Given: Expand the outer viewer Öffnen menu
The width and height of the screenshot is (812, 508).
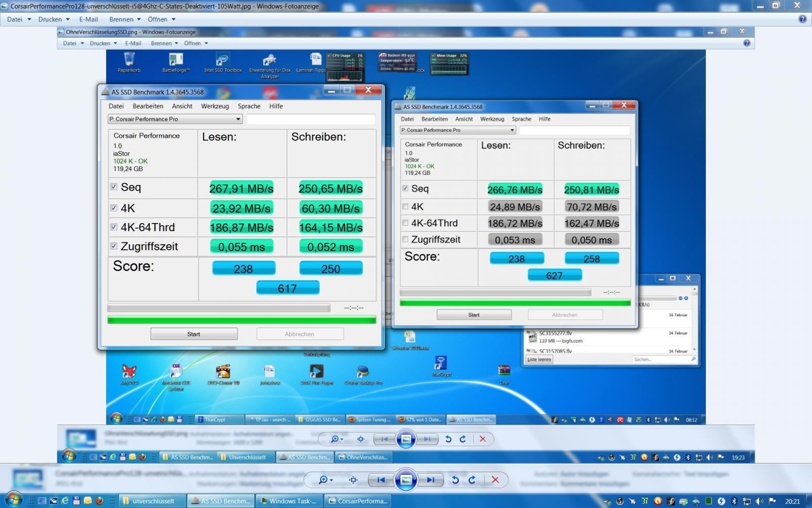Looking at the screenshot, I should click(161, 19).
